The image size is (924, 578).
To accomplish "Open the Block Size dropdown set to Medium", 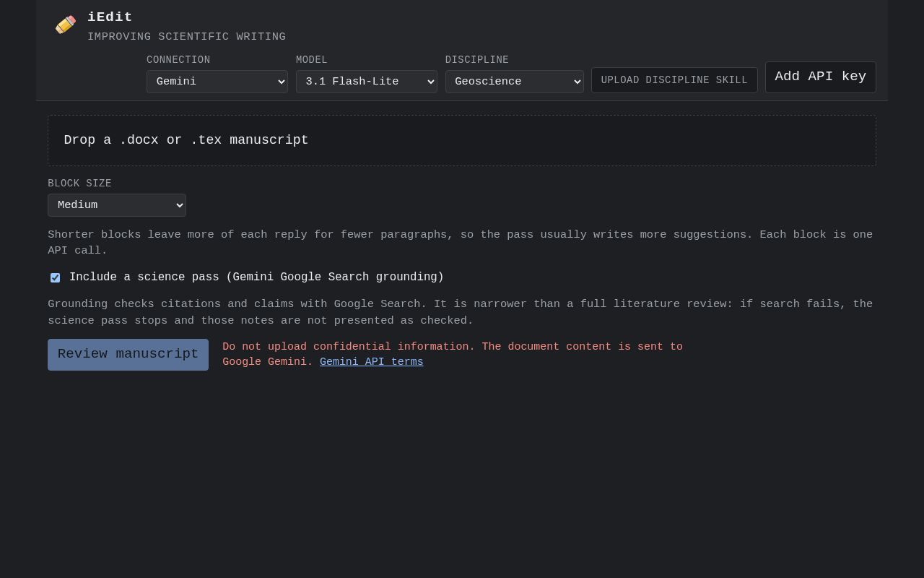I will pyautogui.click(x=117, y=205).
